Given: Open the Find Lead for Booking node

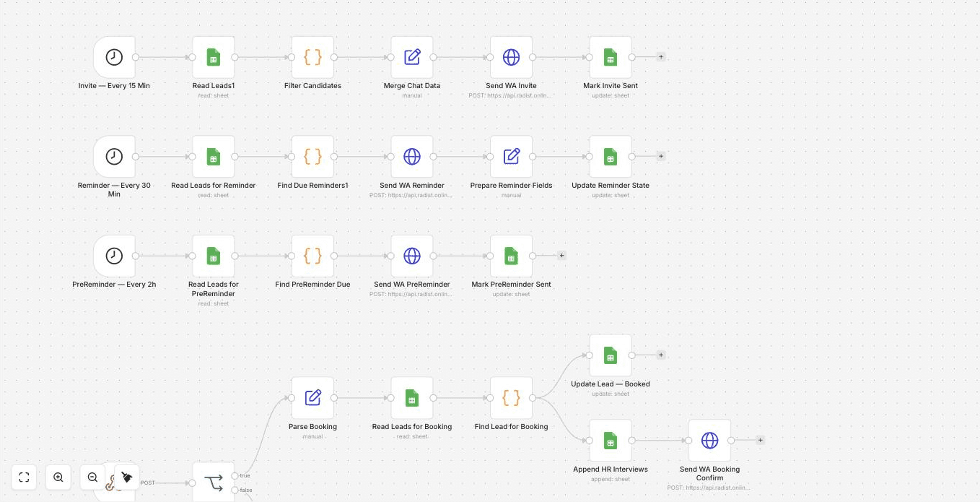Looking at the screenshot, I should click(x=511, y=398).
